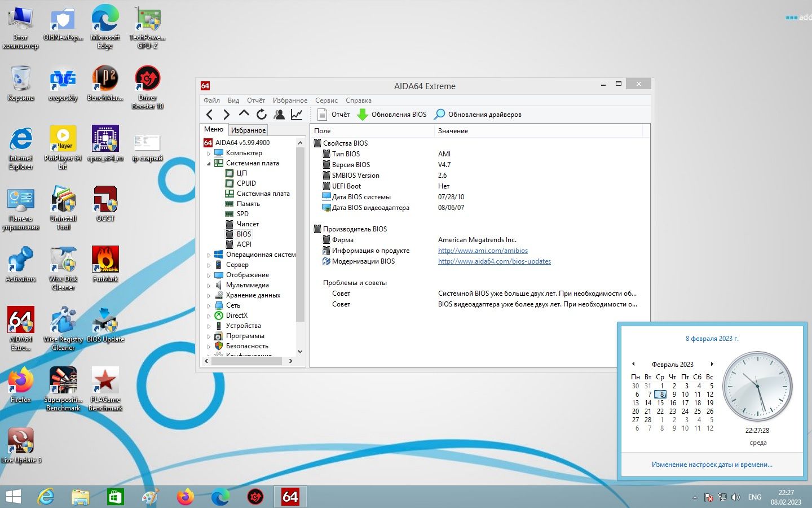Expand the DirectX tree node
The height and width of the screenshot is (508, 812).
[209, 316]
